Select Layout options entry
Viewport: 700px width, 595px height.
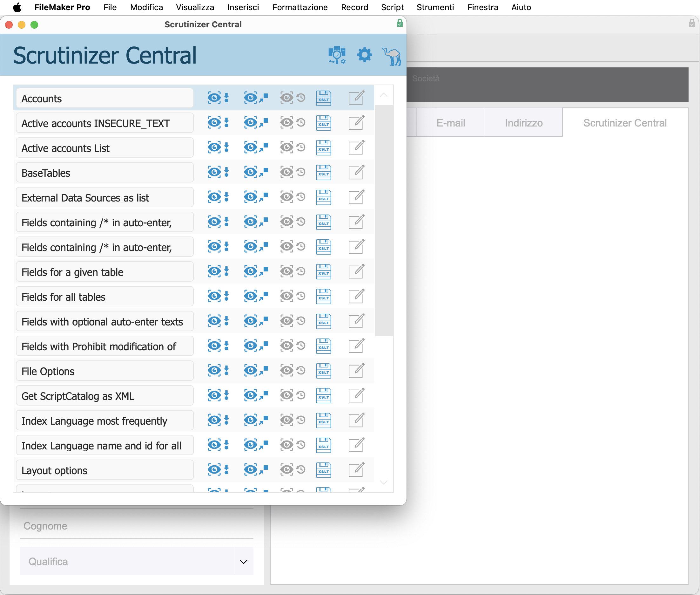104,470
